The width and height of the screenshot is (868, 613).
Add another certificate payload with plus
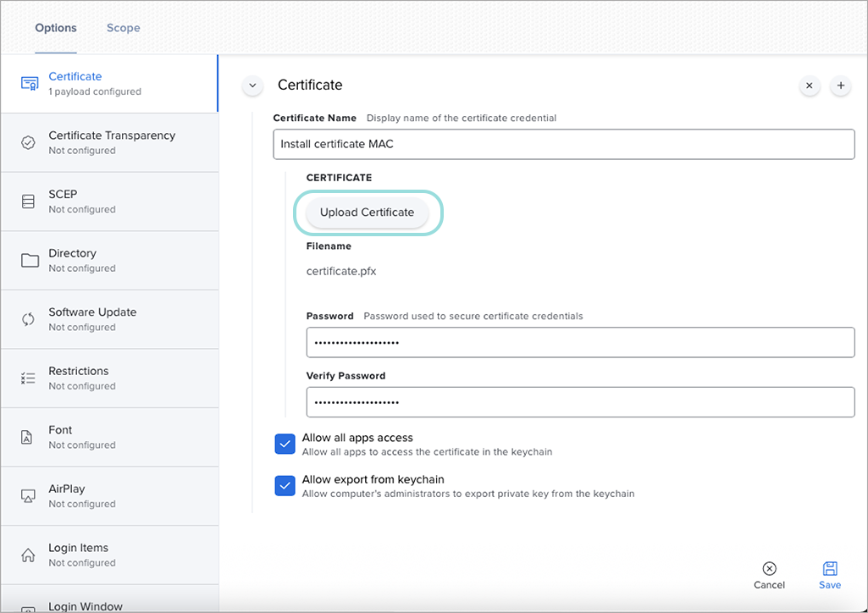(841, 86)
